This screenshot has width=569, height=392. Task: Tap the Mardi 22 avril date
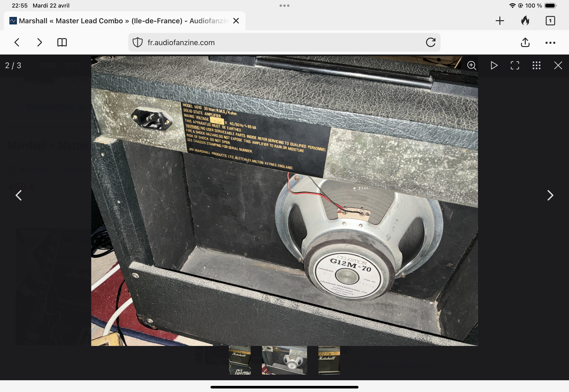[51, 6]
